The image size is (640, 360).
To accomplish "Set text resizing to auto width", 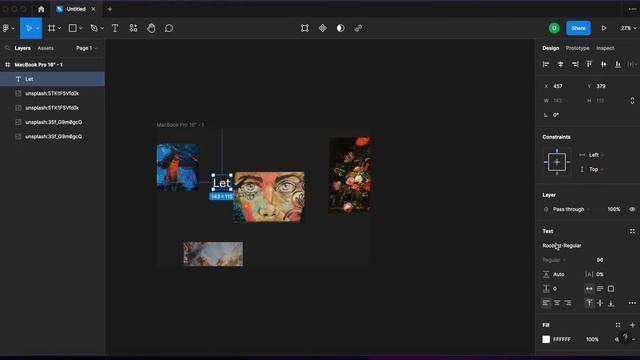I will [589, 289].
